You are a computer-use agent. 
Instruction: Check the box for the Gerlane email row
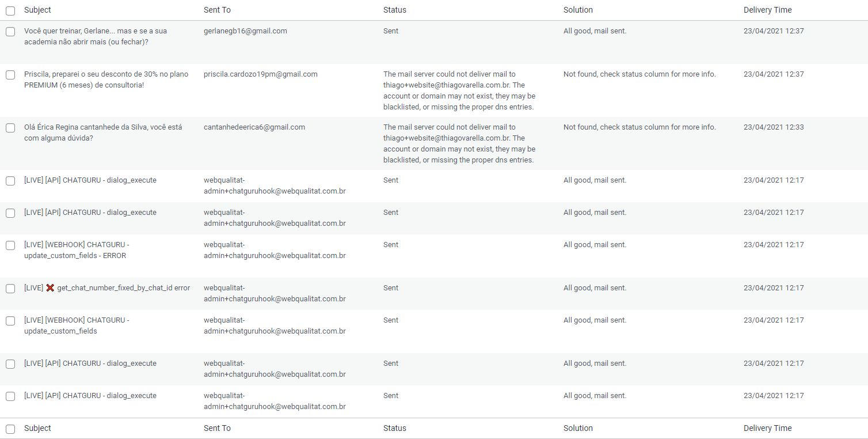click(10, 32)
